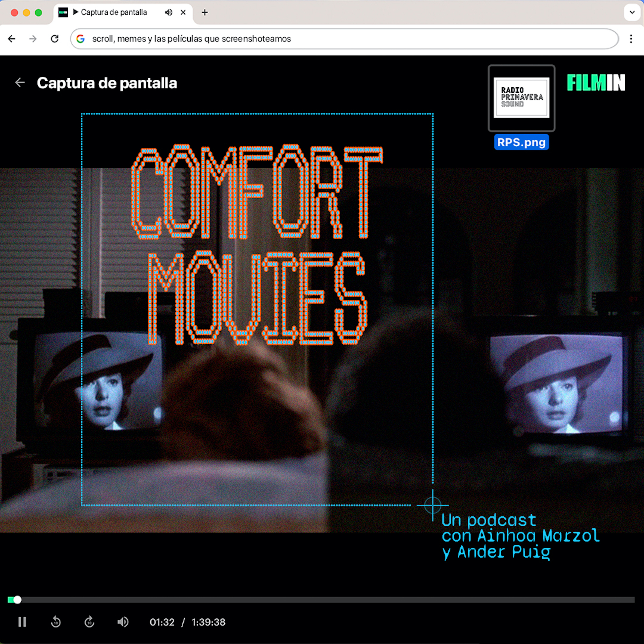Screen dimensions: 644x644
Task: Click the back arrow beside Captura de pantalla
Action: (x=20, y=83)
